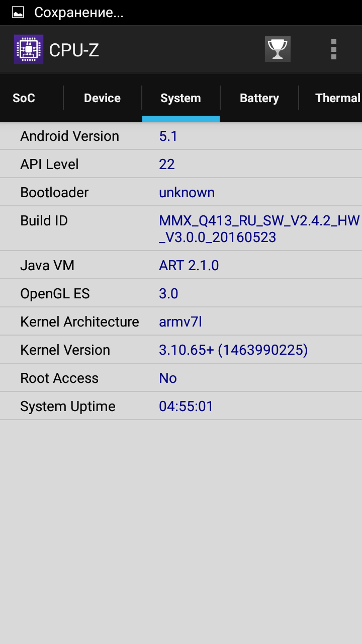This screenshot has height=644, width=362.
Task: Tap the 'Сохранение...' status bar text
Action: pos(79,13)
